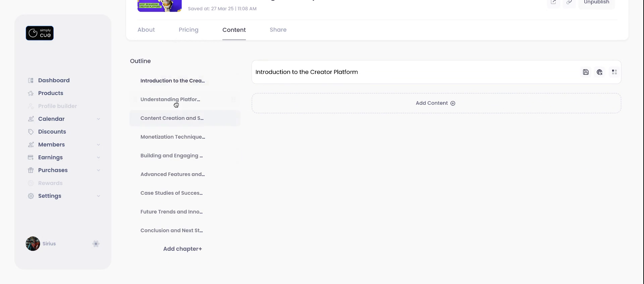644x284 pixels.
Task: Click the copy link icon near Unpublish
Action: 569,2
